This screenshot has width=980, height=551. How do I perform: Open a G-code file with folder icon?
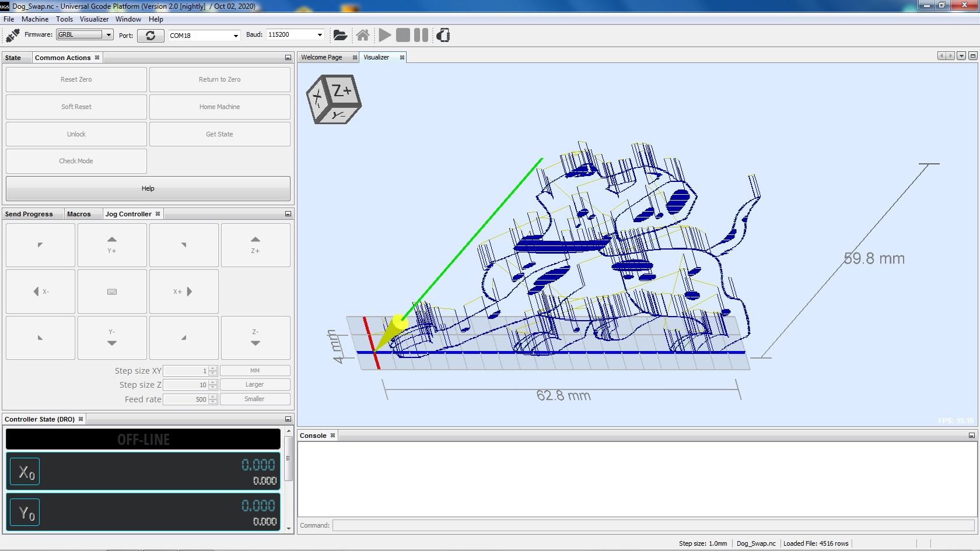(x=340, y=36)
